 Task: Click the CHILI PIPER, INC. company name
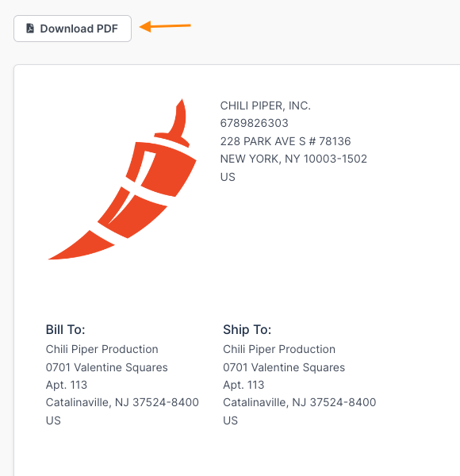[266, 106]
